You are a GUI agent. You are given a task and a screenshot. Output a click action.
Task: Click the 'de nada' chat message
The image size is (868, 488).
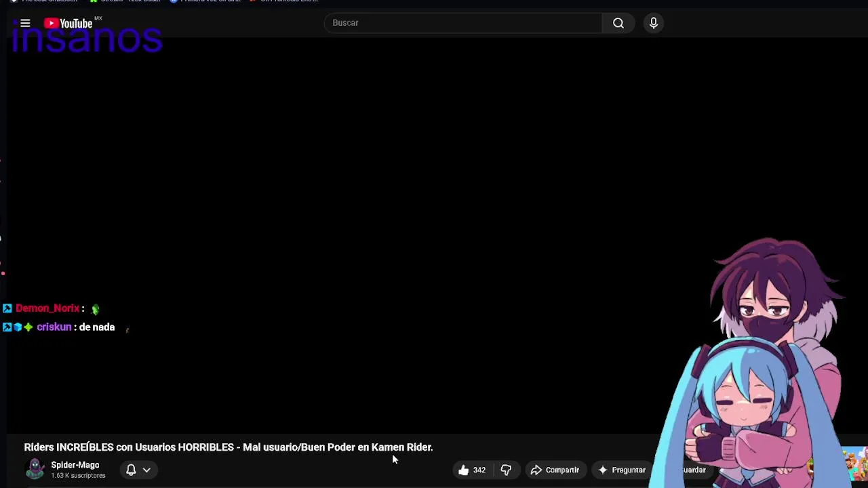tap(97, 327)
